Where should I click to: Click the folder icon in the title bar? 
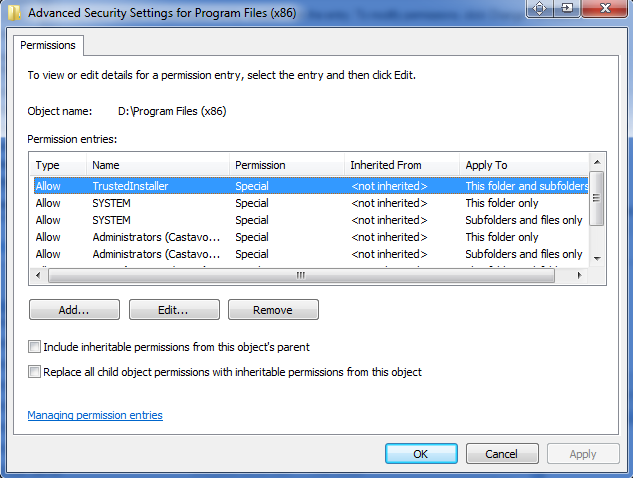point(15,13)
